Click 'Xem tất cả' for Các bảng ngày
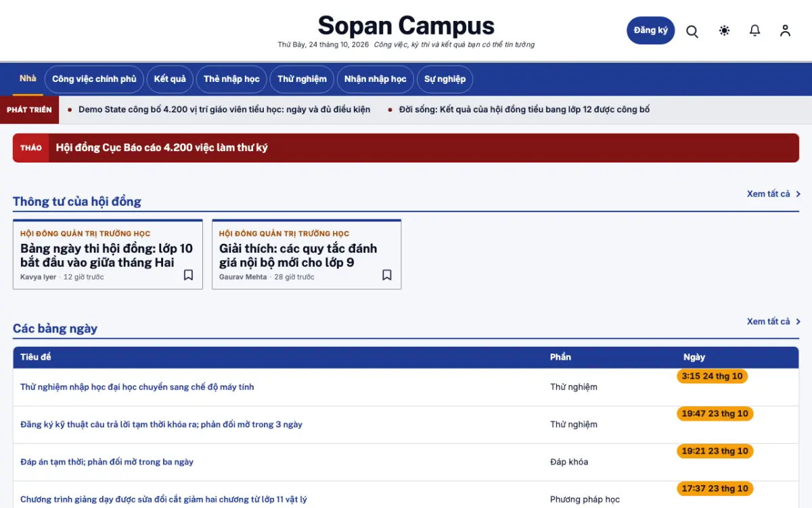 tap(773, 322)
